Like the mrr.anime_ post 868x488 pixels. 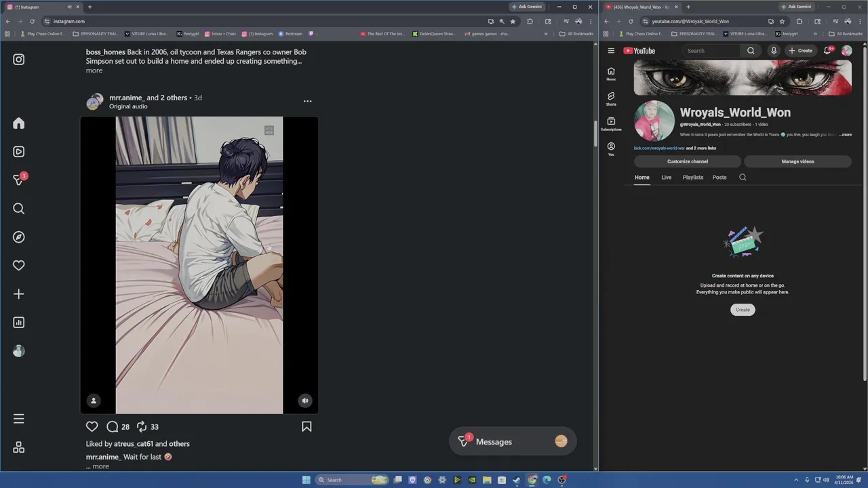92,426
